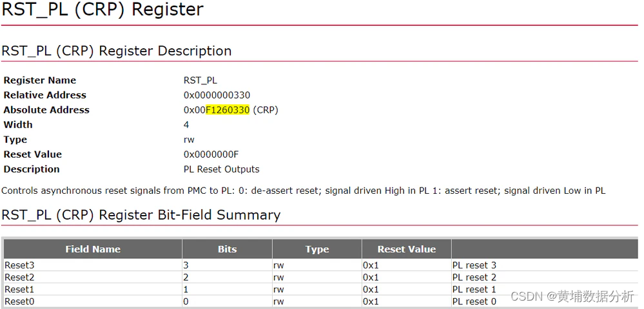Click the 0x1 reset value in the Reset3 row
The width and height of the screenshot is (644, 309).
click(371, 265)
